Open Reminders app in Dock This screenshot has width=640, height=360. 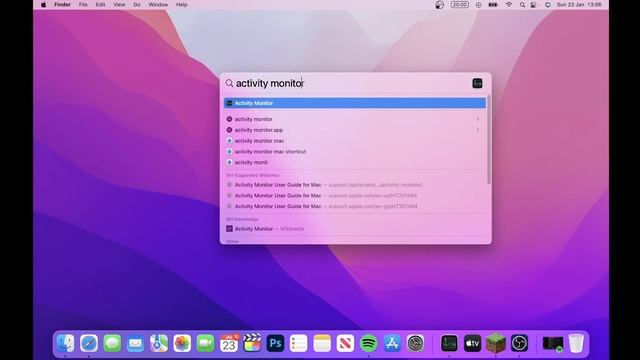point(299,343)
